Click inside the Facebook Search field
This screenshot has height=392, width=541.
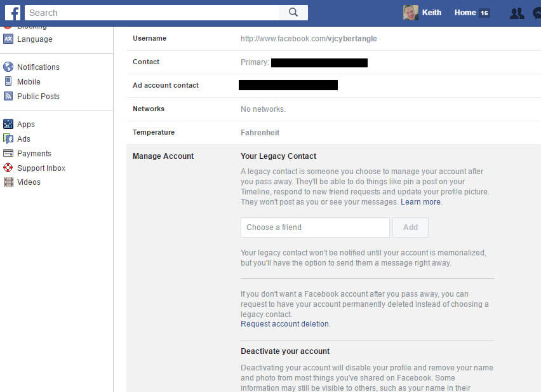pos(152,13)
